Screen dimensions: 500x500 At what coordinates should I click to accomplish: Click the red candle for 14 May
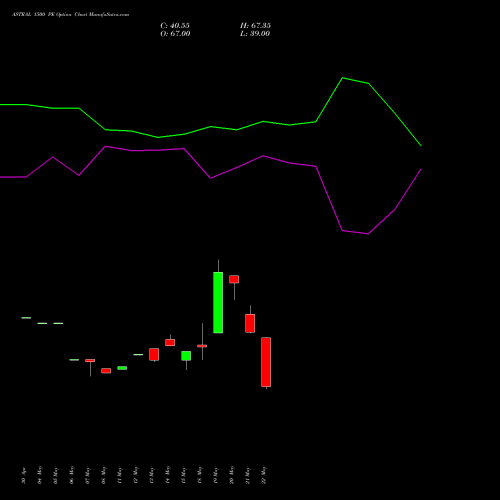(170, 342)
